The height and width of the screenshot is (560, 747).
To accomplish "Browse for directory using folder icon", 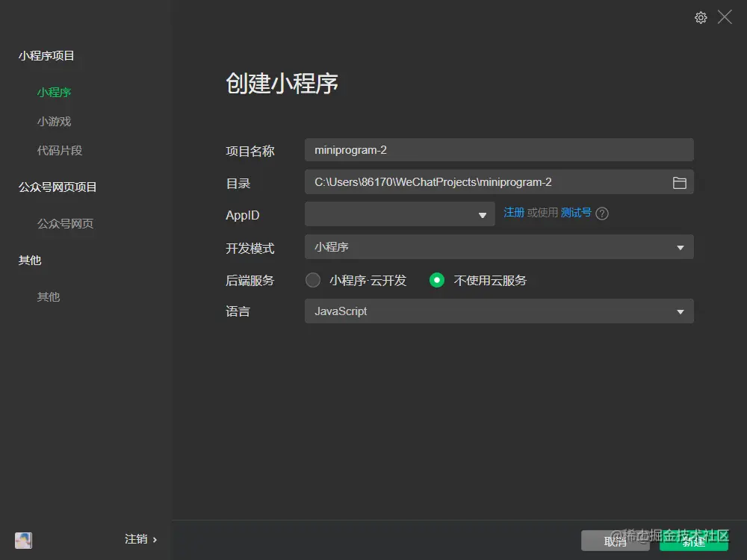I will coord(679,182).
